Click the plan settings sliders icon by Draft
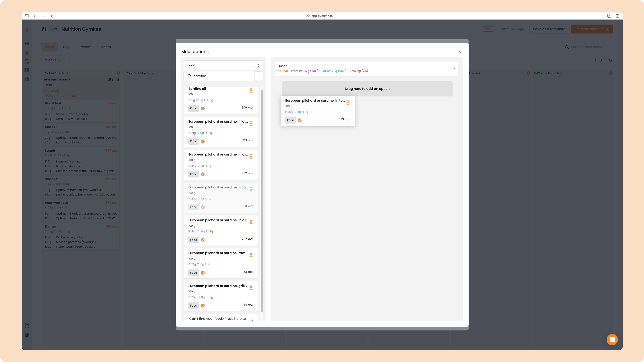 coord(44,29)
